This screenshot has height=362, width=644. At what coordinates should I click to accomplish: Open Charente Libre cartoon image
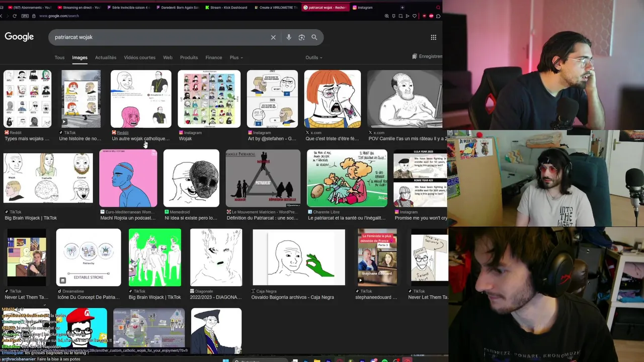coord(347,178)
